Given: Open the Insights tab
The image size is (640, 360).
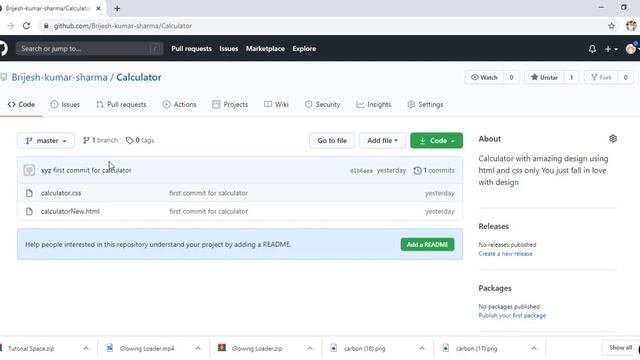Looking at the screenshot, I should (x=373, y=105).
